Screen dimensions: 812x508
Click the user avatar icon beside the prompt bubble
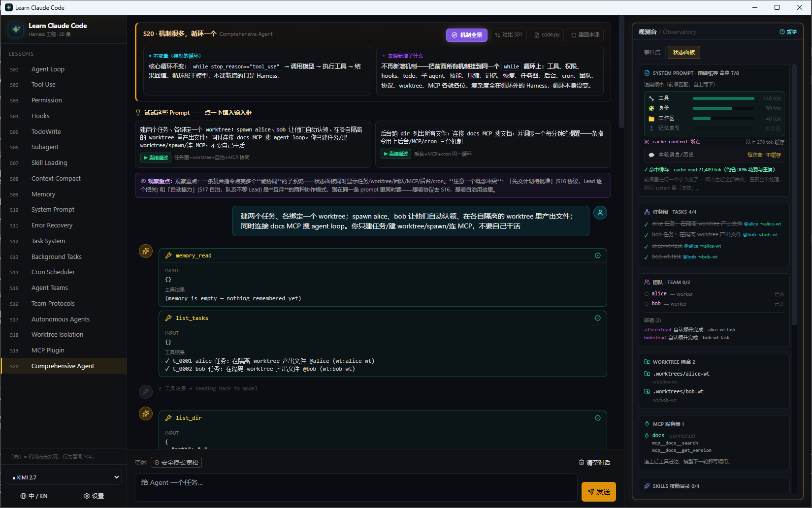point(600,213)
